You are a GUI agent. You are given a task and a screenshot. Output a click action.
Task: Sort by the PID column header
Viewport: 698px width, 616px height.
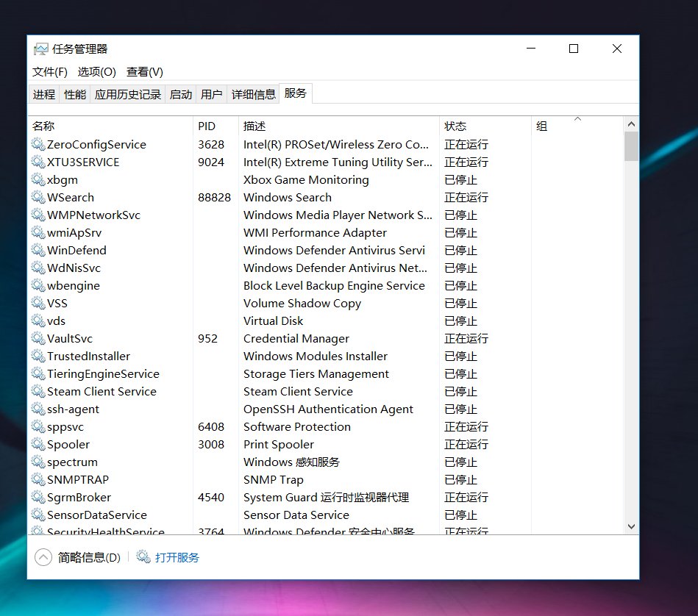click(x=216, y=126)
